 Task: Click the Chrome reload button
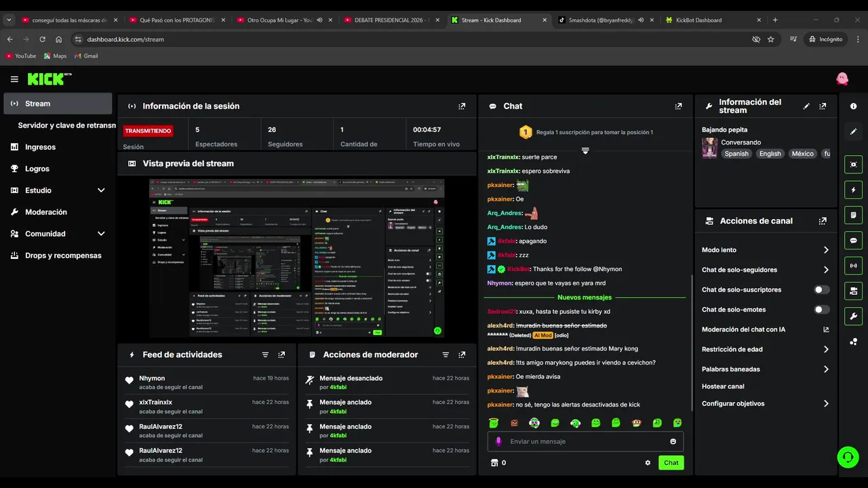(42, 39)
